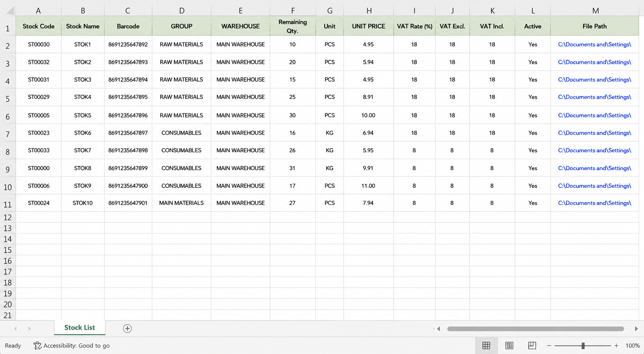Select the VAT Excl. header cell

pyautogui.click(x=453, y=26)
